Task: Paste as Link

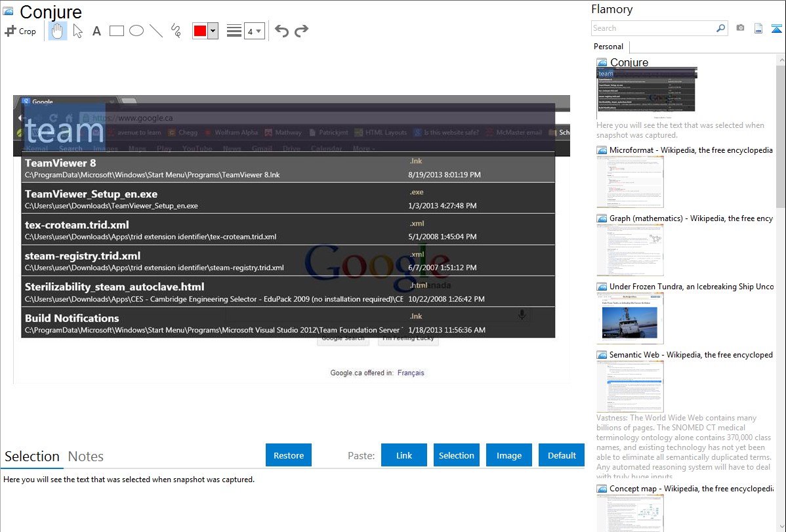Action: (404, 455)
